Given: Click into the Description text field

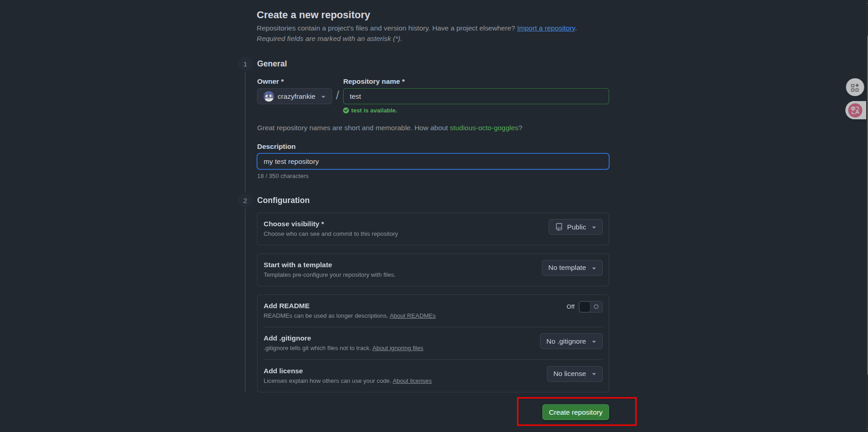Looking at the screenshot, I should click(433, 162).
